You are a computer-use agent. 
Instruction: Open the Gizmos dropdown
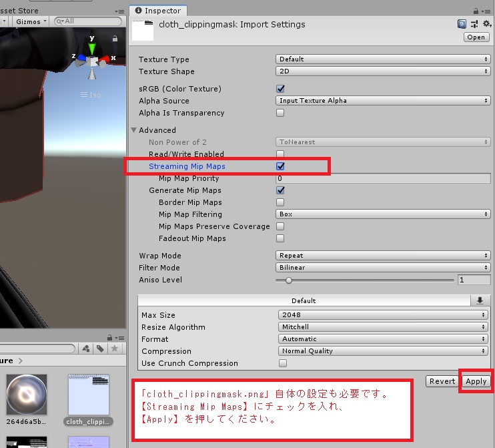pyautogui.click(x=31, y=21)
